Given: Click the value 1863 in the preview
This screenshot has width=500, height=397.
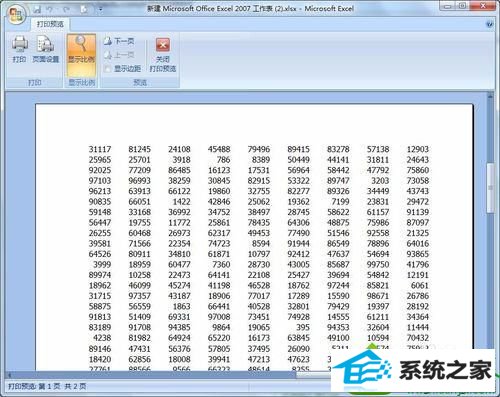Looking at the screenshot, I should [181, 306].
